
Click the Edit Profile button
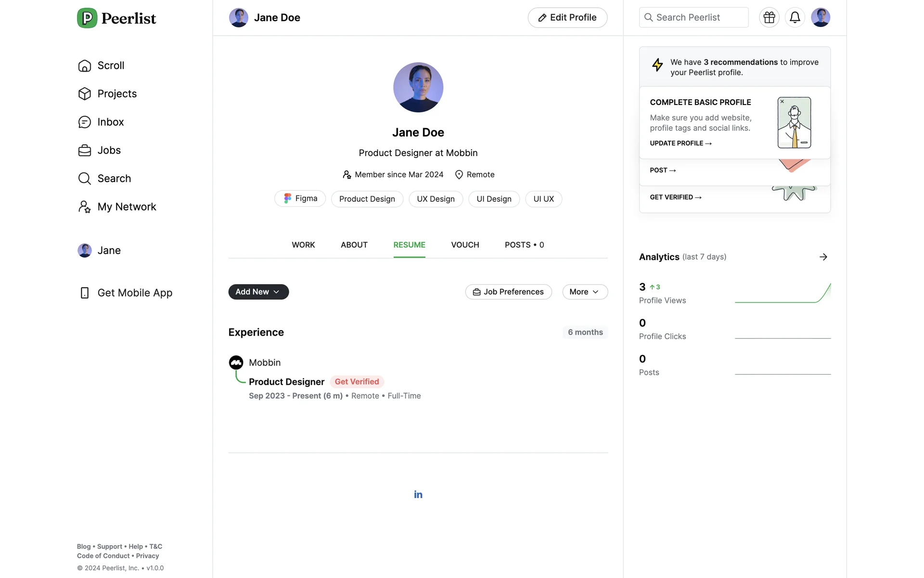(567, 18)
